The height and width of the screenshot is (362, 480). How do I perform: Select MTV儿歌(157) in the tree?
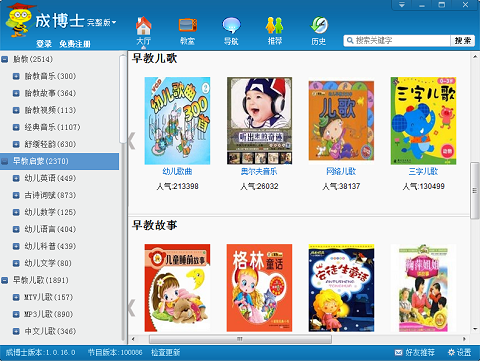pyautogui.click(x=49, y=297)
